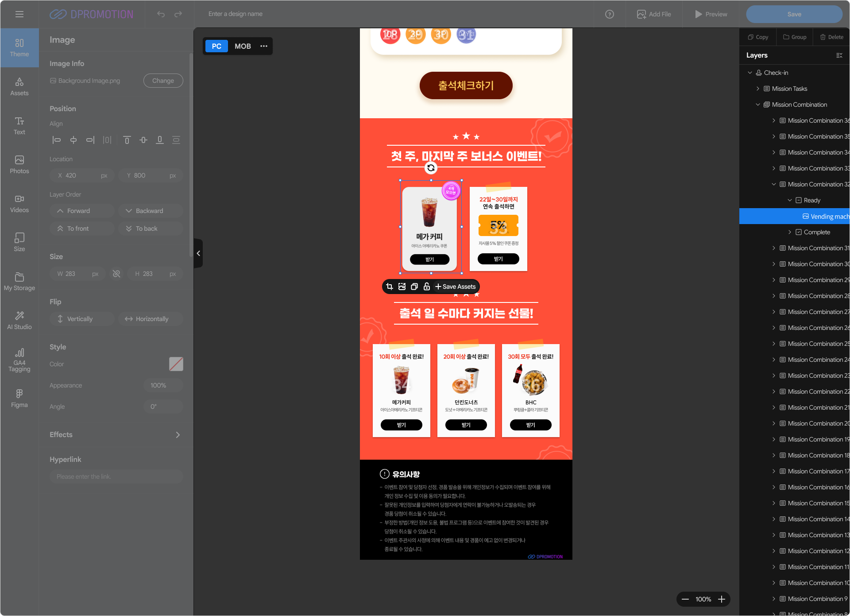Zoom out with the minus icon

tap(685, 599)
